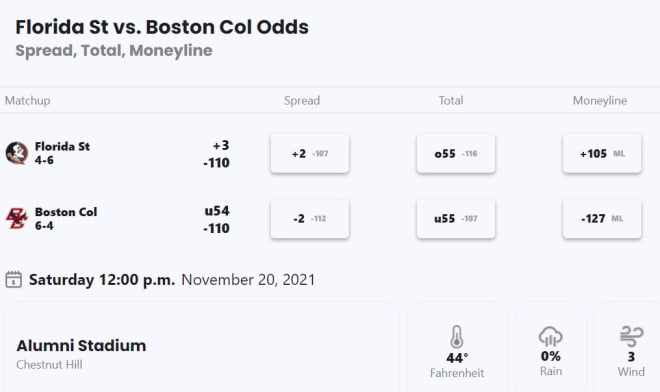This screenshot has height=392, width=660.
Task: Choose Boston Col -127 moneyline
Action: coord(602,219)
